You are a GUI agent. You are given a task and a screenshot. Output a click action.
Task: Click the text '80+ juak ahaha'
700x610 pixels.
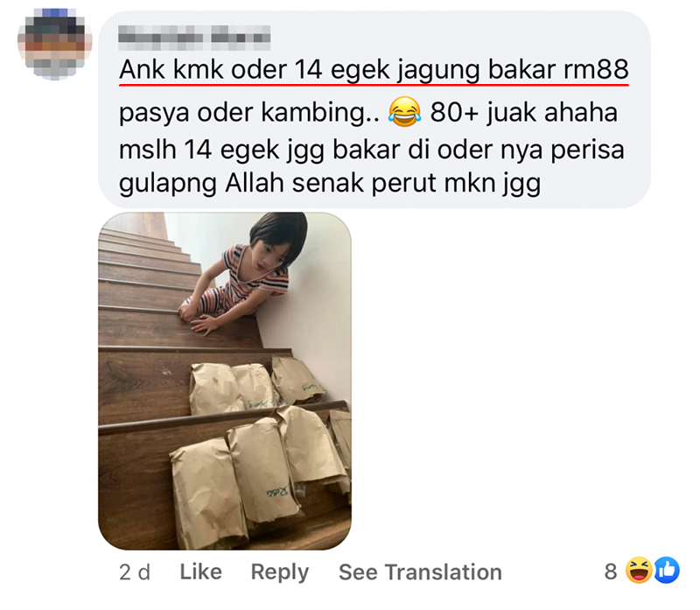coord(523,112)
